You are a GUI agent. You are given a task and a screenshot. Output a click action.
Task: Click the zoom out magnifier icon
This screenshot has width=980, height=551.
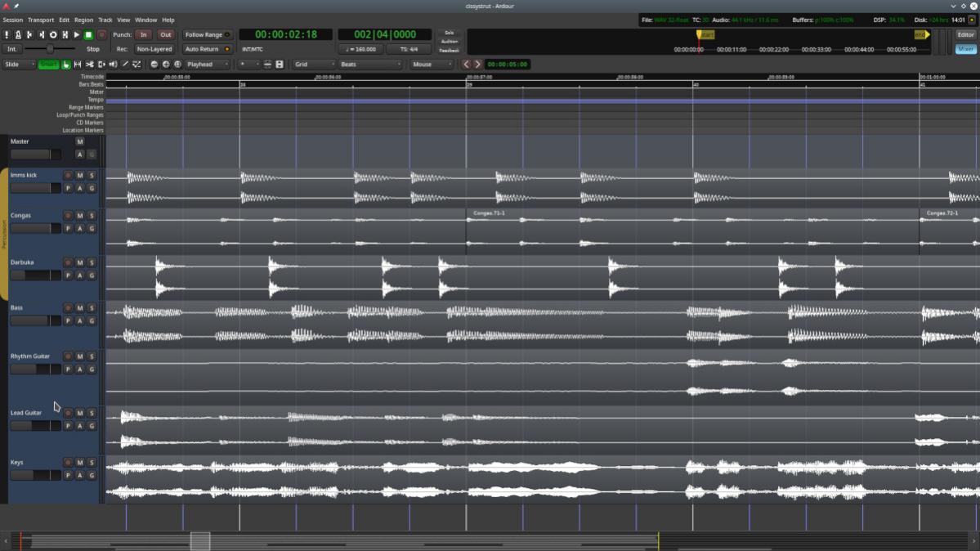154,65
